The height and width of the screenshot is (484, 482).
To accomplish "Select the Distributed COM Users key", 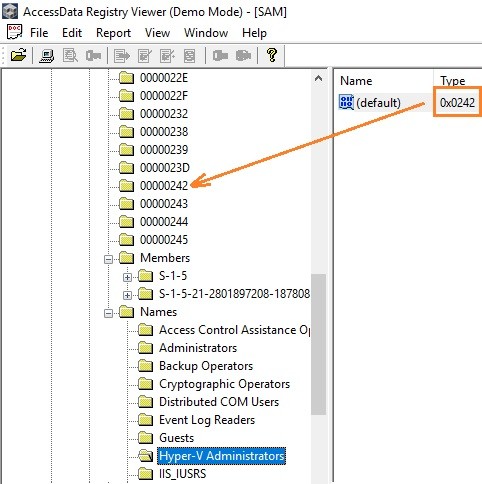I will (x=219, y=402).
